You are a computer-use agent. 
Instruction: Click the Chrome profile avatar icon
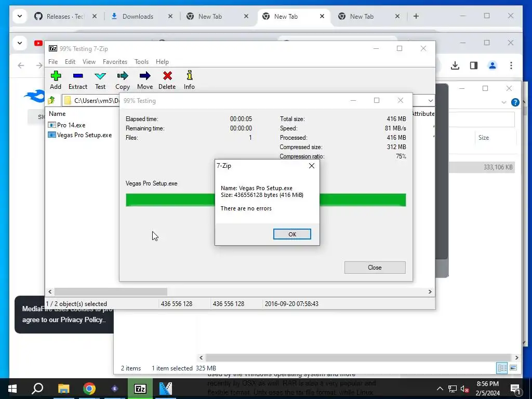[493, 65]
